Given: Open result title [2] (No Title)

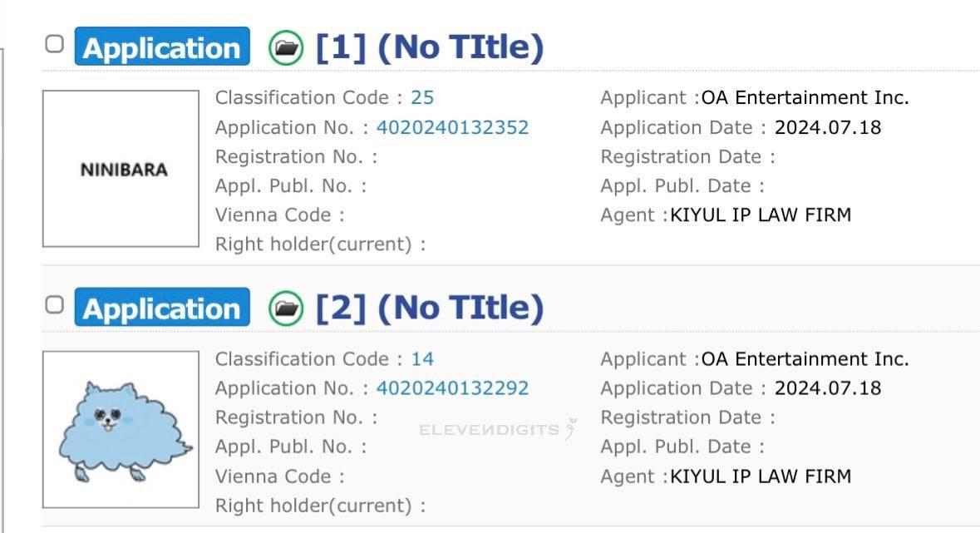Looking at the screenshot, I should (430, 308).
